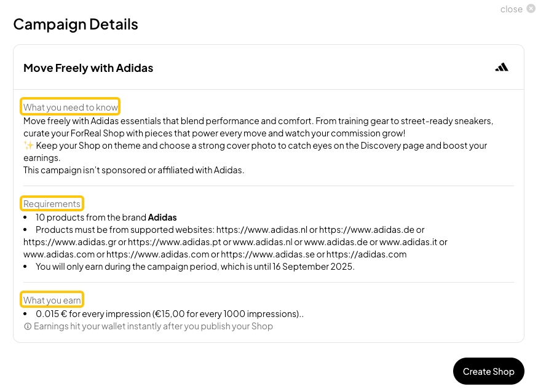Image resolution: width=538 pixels, height=392 pixels.
Task: Open the https://www.adidas.pt link
Action: (174, 241)
